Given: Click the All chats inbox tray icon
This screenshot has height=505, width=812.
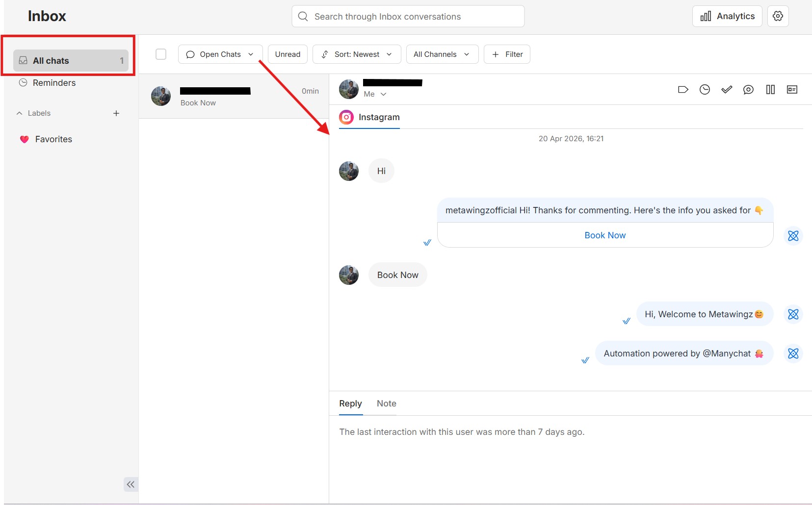Looking at the screenshot, I should [x=23, y=60].
